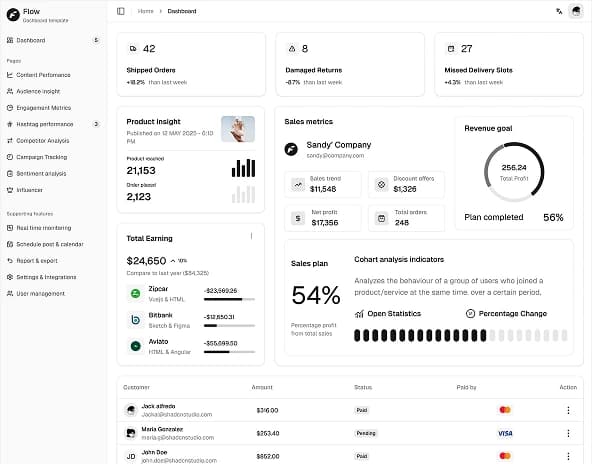Image resolution: width=592 pixels, height=464 pixels.
Task: Click the Zipcar earning progress bar
Action: pos(229,299)
